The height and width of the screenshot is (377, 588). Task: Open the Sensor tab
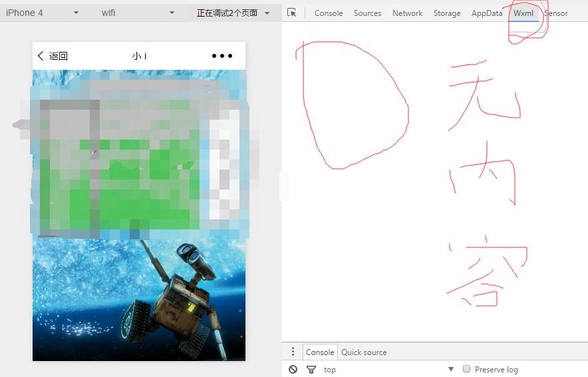click(x=556, y=13)
